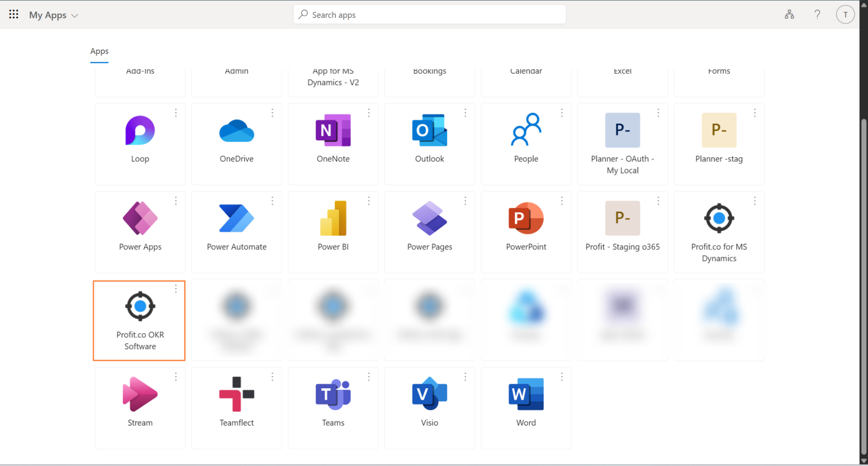The height and width of the screenshot is (466, 868).
Task: Show more options for Profit.co OKR Software
Action: pos(176,289)
